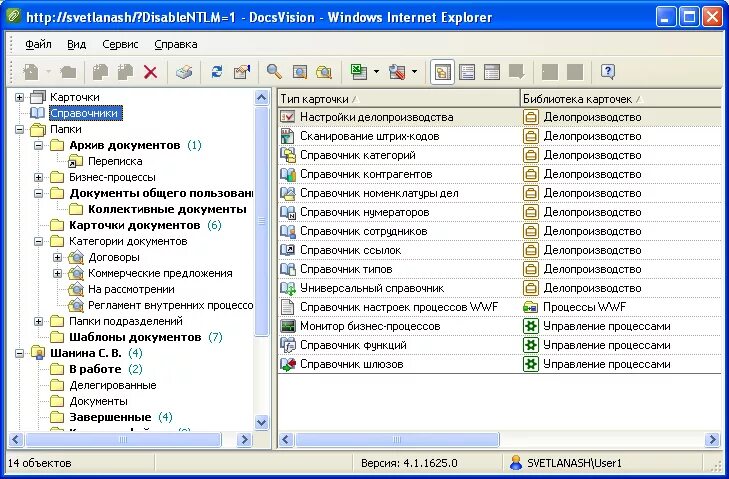Click Монитор бизнес-процессов row icon
This screenshot has width=729, height=479.
[x=288, y=326]
